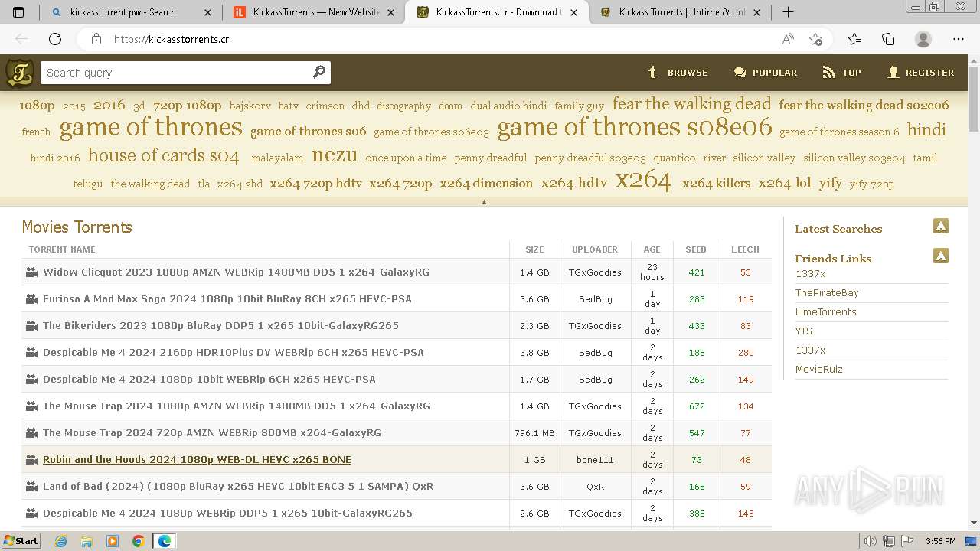This screenshot has width=980, height=551.
Task: Open MovieRulz friend link
Action: (x=818, y=369)
